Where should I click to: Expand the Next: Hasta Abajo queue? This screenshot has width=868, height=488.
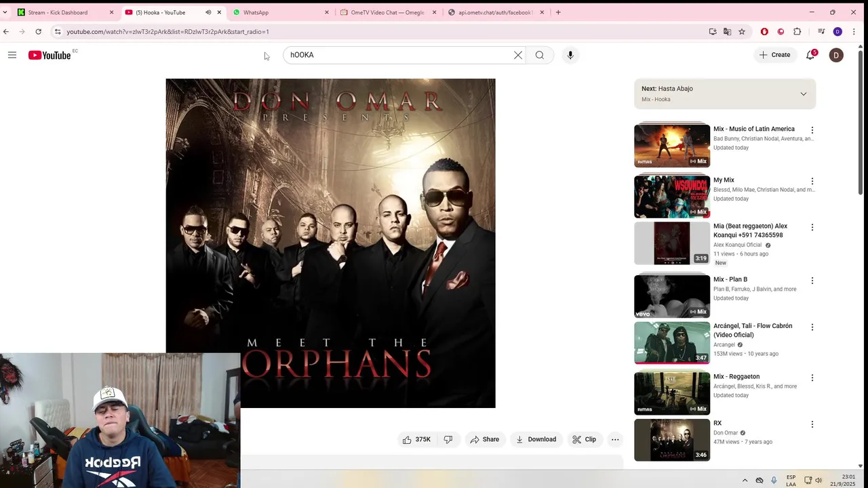pyautogui.click(x=804, y=94)
